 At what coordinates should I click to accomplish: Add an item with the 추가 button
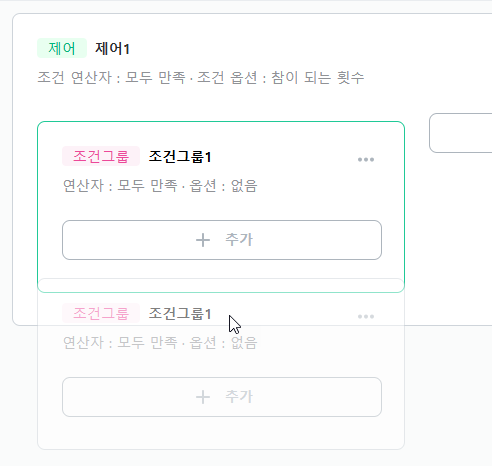(x=222, y=240)
